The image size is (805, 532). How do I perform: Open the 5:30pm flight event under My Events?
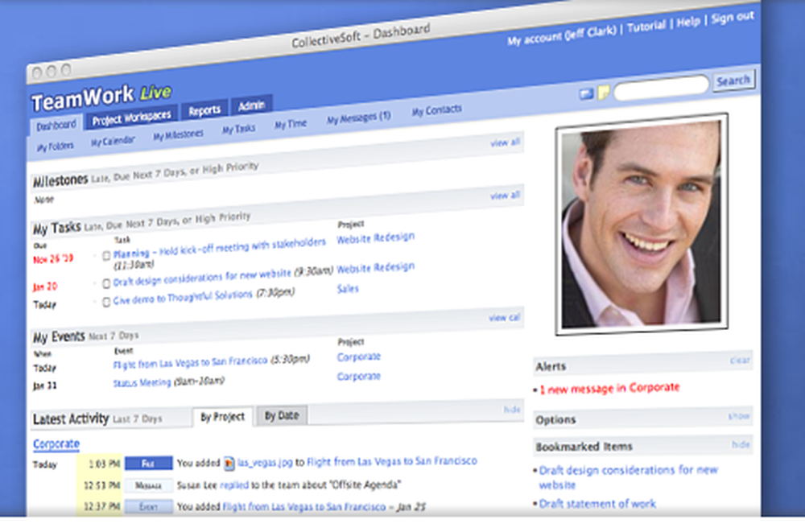pos(191,362)
